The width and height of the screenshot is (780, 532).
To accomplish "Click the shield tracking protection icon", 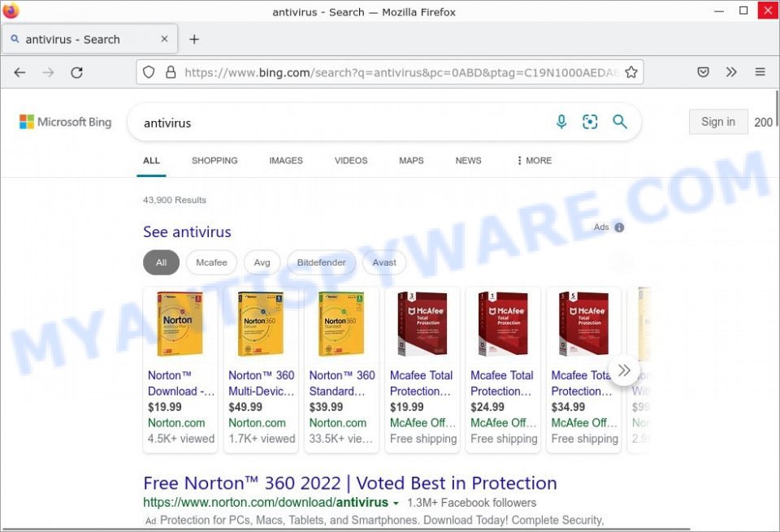I will coord(149,72).
